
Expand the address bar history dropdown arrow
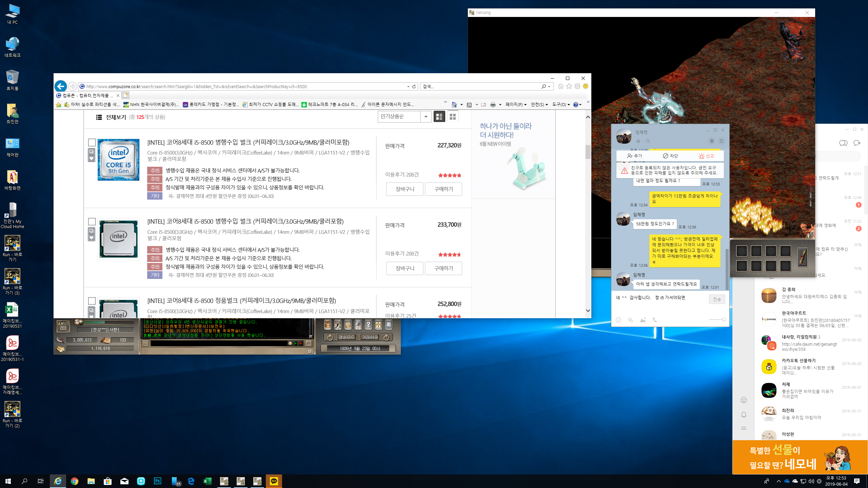[408, 87]
